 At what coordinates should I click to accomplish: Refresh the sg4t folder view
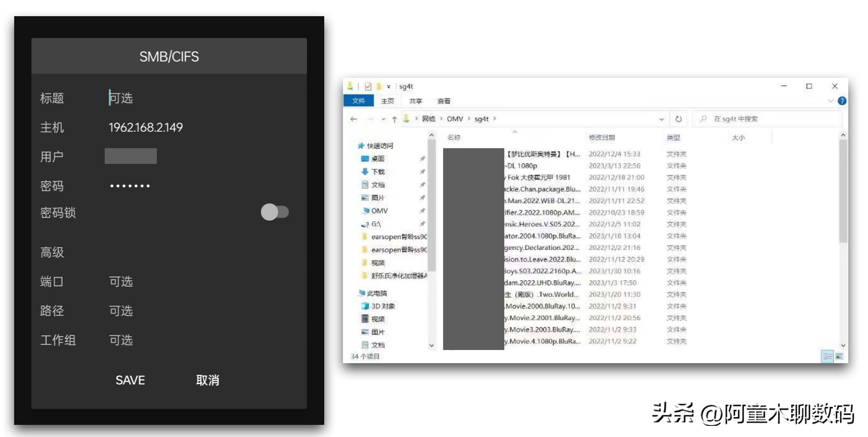(x=678, y=119)
